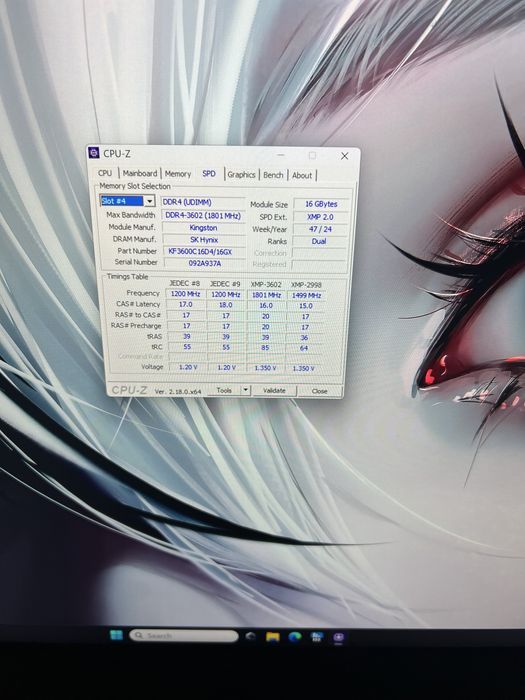Click the JEDEC #9 column header

(x=225, y=283)
